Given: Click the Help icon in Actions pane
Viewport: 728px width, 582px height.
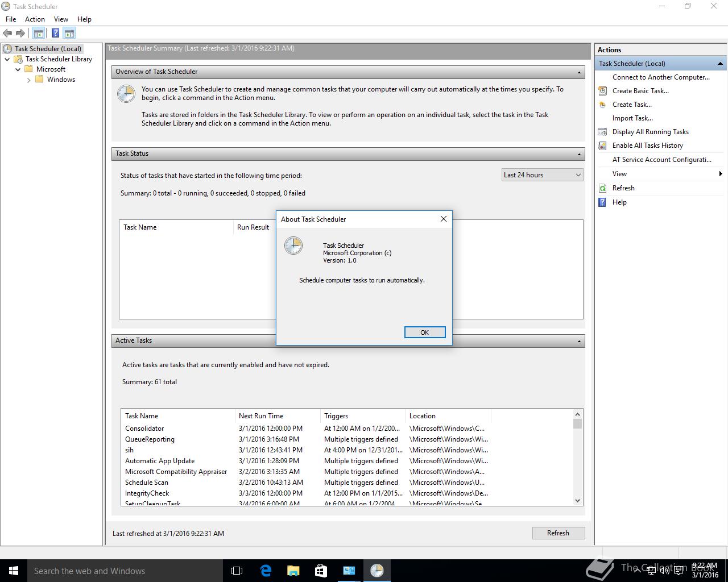Looking at the screenshot, I should point(602,202).
